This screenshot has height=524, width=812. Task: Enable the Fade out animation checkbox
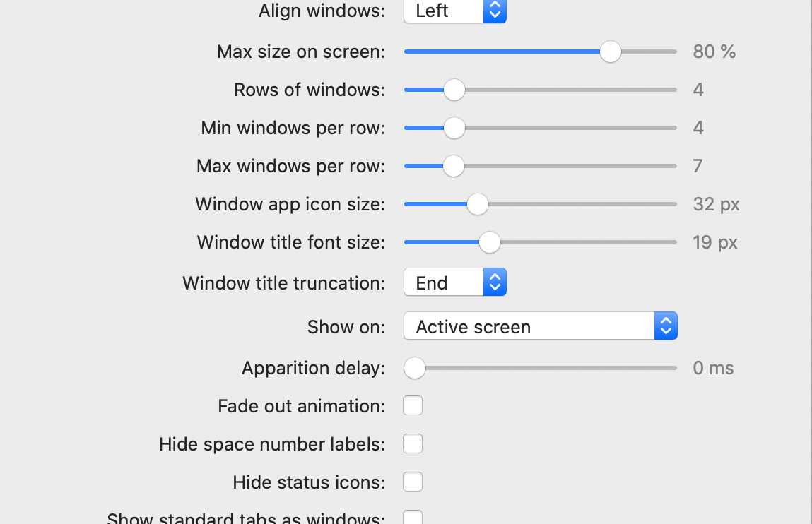click(x=413, y=406)
